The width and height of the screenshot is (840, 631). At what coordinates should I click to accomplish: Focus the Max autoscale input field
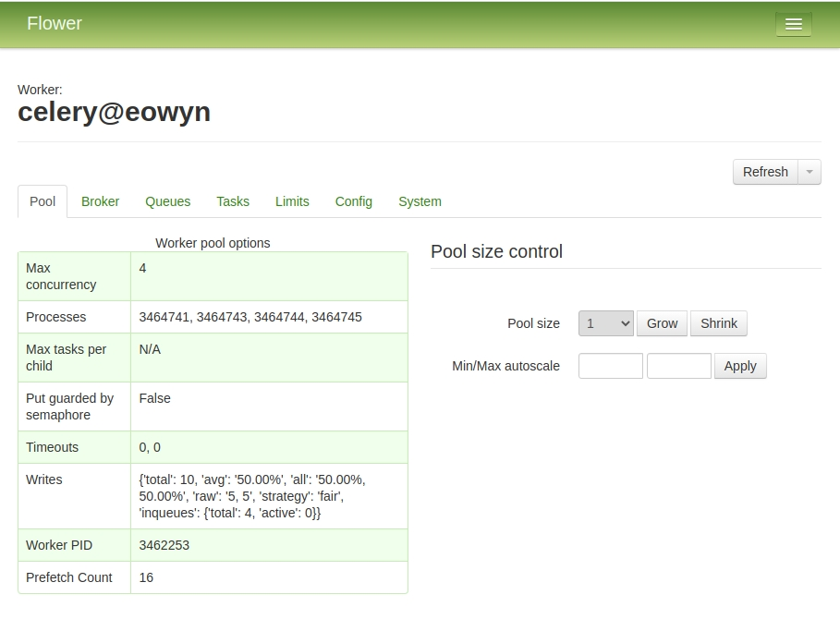coord(678,366)
